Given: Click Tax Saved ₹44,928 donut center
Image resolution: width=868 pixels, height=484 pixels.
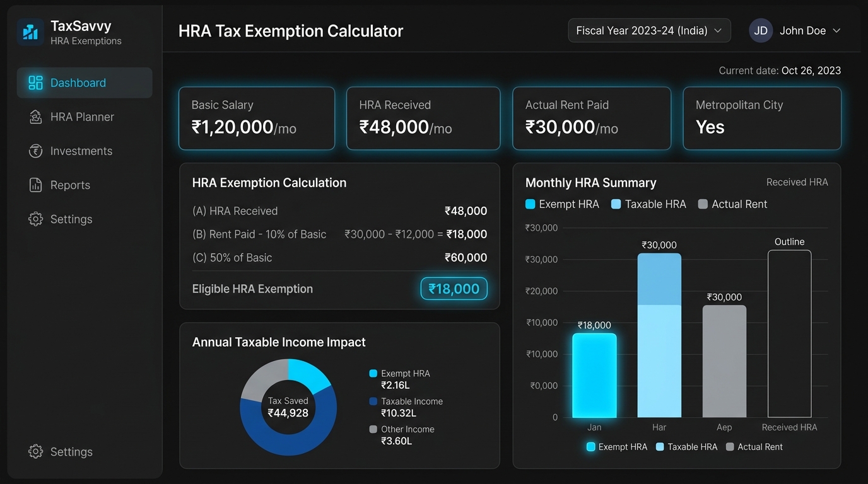Looking at the screenshot, I should [288, 407].
